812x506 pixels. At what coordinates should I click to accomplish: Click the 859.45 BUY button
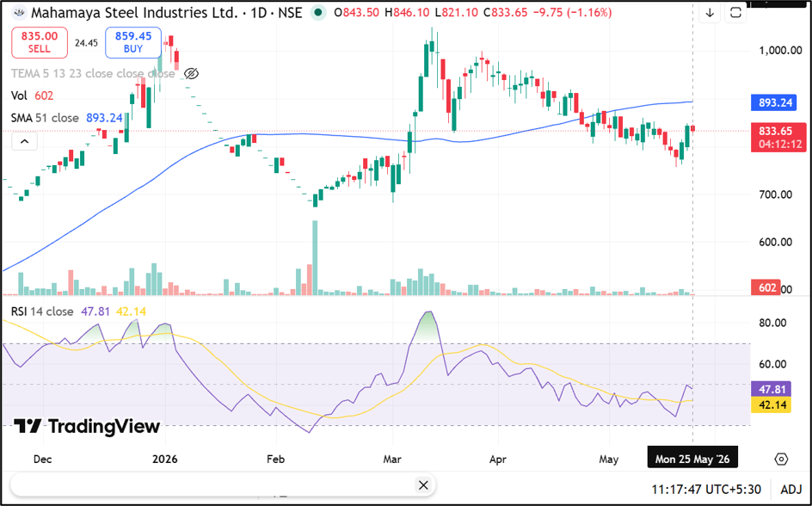click(133, 42)
